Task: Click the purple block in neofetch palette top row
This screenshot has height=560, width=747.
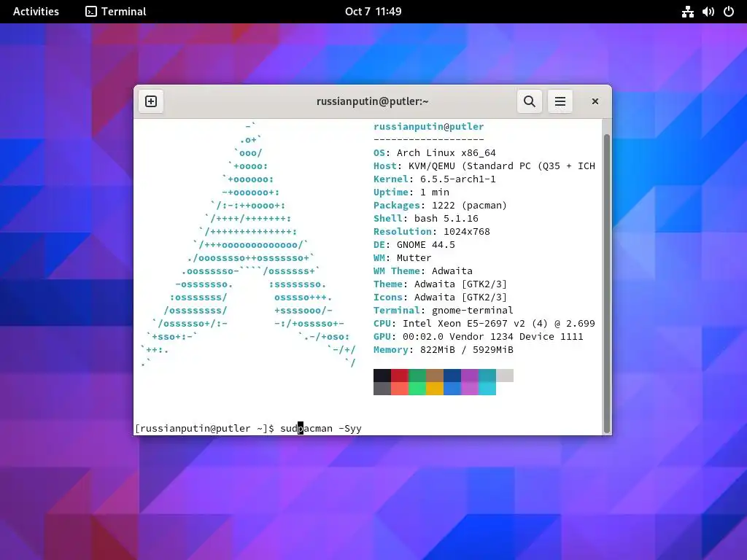Action: point(470,376)
